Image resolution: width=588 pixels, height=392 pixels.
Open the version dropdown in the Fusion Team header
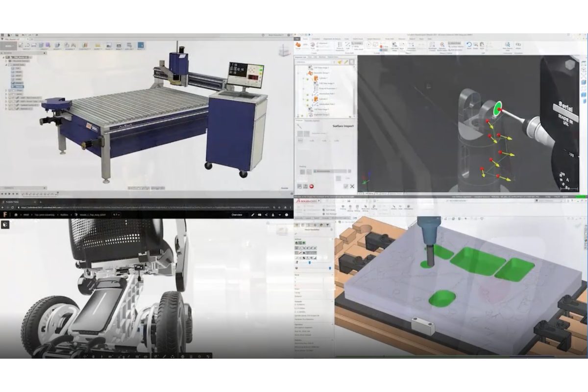click(116, 215)
